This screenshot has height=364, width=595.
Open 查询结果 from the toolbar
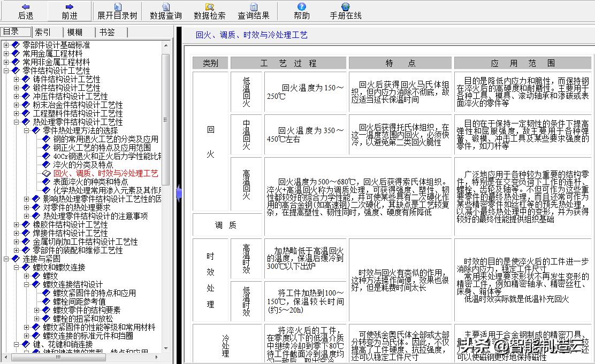254,10
